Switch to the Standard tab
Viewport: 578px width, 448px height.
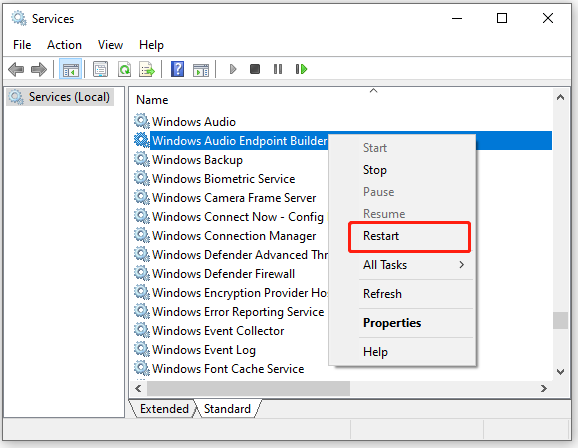point(227,409)
